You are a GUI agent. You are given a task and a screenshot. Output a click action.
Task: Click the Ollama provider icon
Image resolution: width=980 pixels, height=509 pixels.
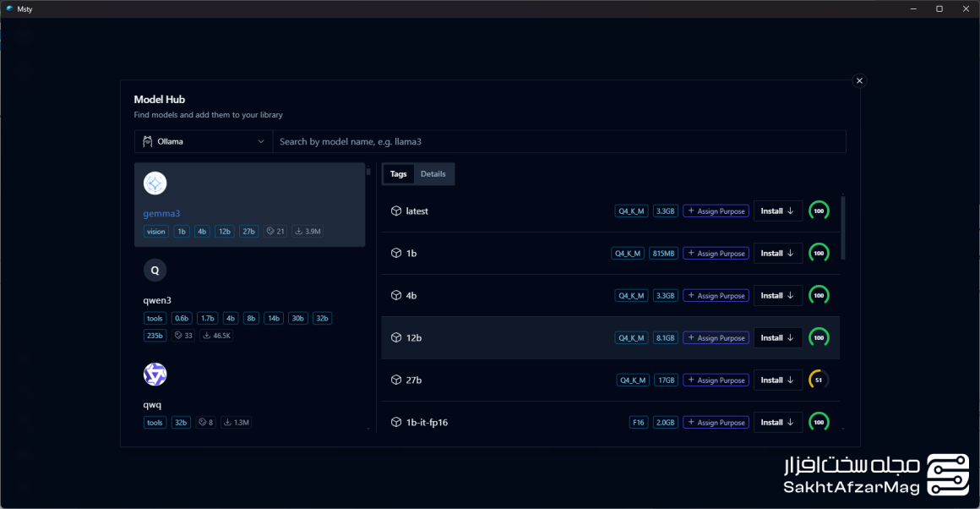pyautogui.click(x=148, y=141)
